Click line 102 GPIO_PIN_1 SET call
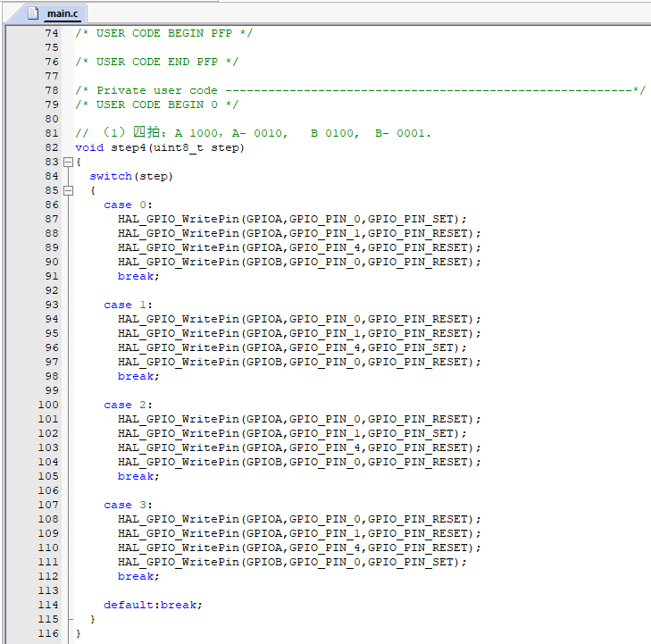The width and height of the screenshot is (651, 644). [x=292, y=433]
